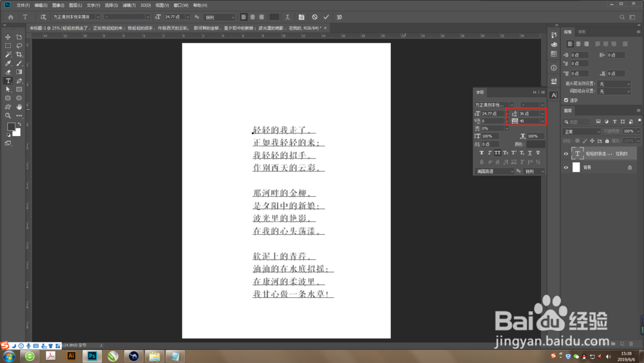644x363 pixels.
Task: Open font size dropdown in options bar
Action: 187,17
